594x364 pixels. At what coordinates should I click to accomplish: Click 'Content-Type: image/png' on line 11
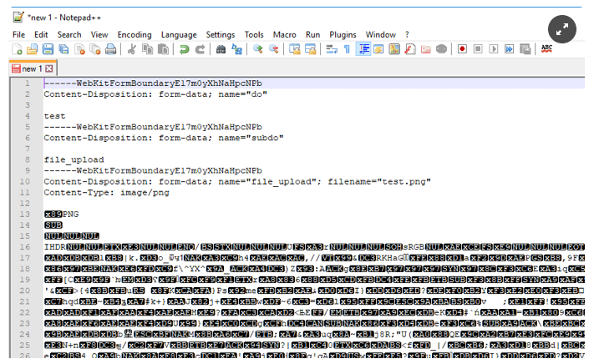pyautogui.click(x=106, y=192)
